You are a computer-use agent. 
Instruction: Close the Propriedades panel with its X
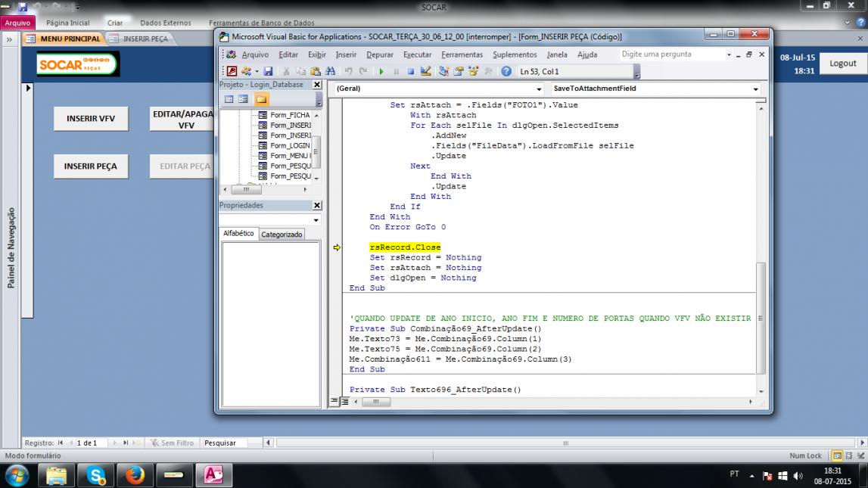317,205
